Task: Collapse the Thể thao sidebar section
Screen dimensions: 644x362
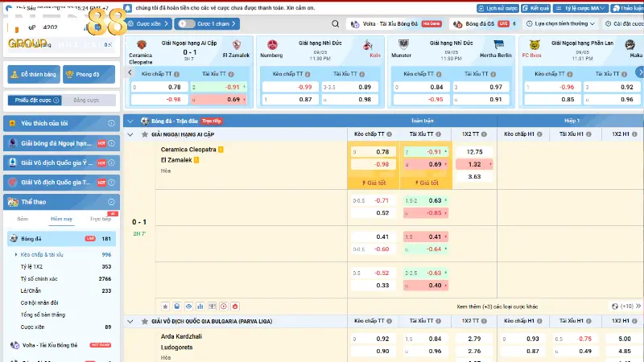Action: click(111, 202)
